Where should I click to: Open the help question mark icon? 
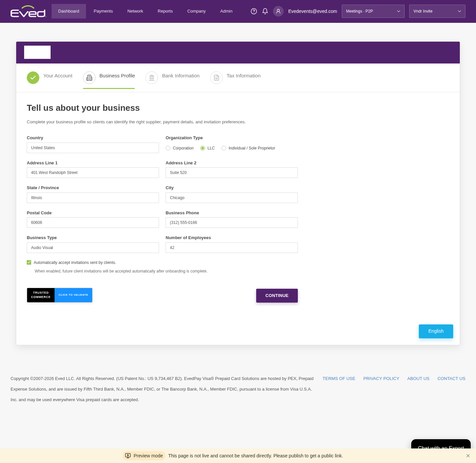[x=254, y=11]
